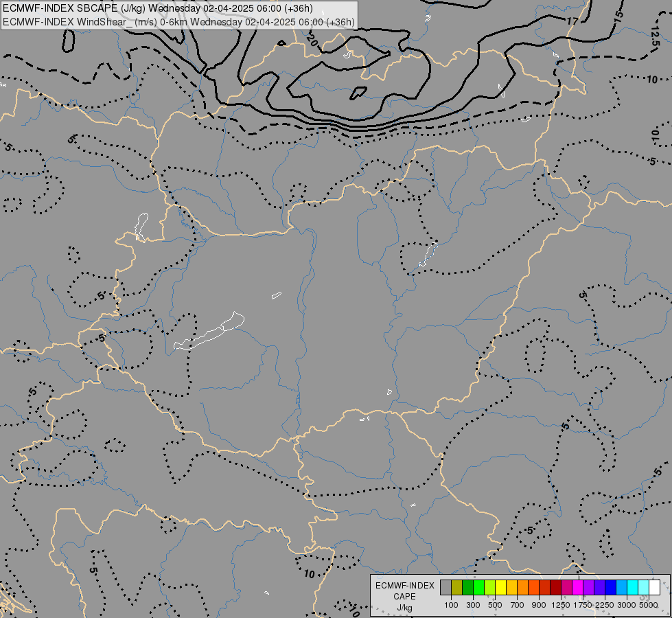Select the white swatch ending the scale
Viewport: 672px width, 618px height.
pos(654,587)
